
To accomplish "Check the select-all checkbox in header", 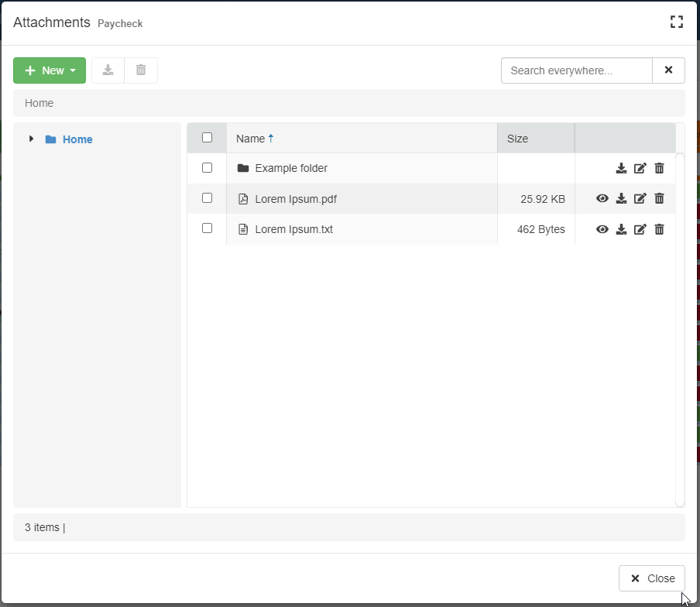I will (207, 138).
